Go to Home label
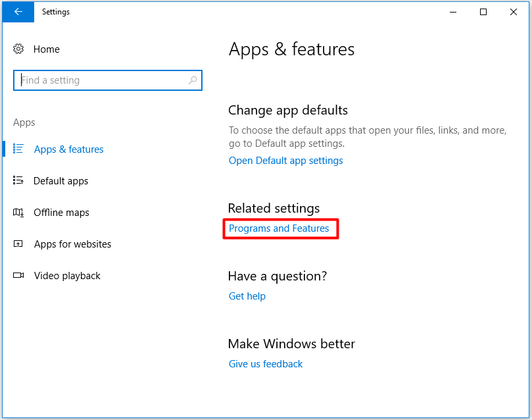 (x=46, y=49)
